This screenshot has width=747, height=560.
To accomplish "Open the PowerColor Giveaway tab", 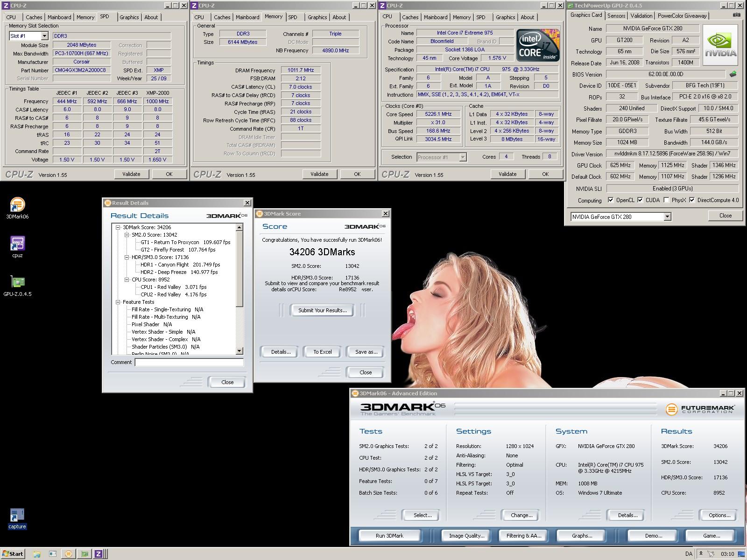I will pyautogui.click(x=682, y=16).
